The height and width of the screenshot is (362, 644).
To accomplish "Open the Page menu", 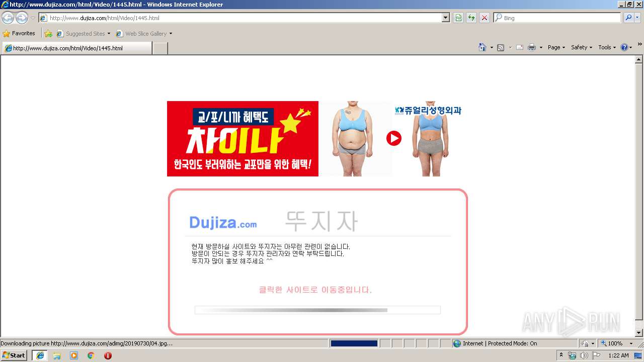I will pyautogui.click(x=556, y=47).
